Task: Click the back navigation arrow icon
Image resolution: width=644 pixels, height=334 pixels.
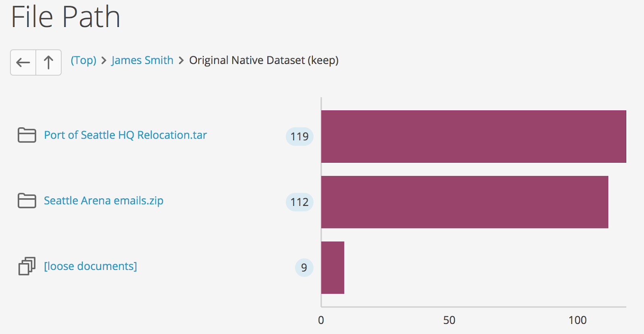Action: pos(23,62)
